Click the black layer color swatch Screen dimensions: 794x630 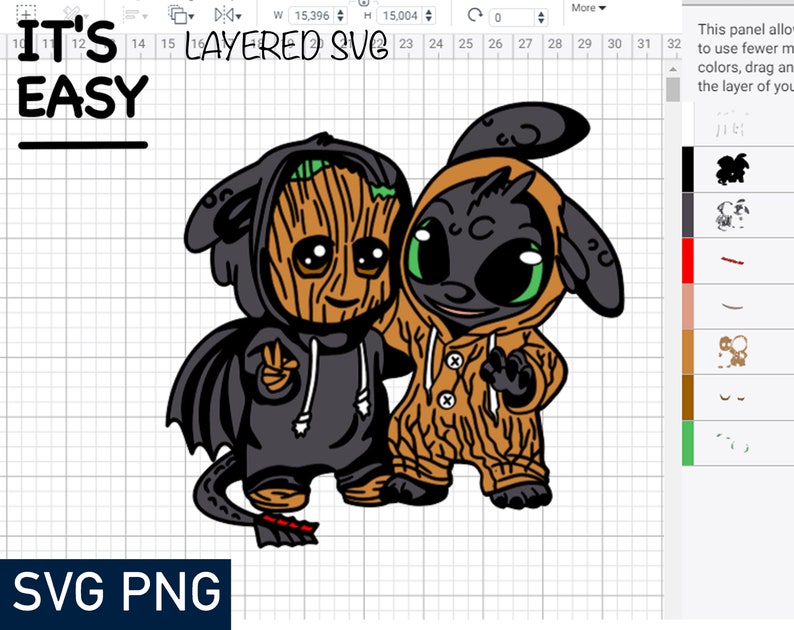point(688,170)
